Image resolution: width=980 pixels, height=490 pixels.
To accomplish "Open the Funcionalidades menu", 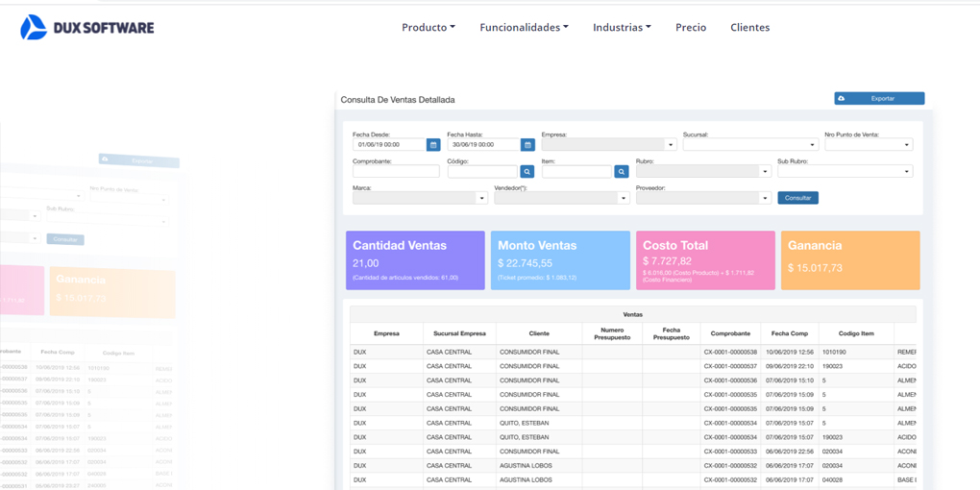I will [524, 28].
